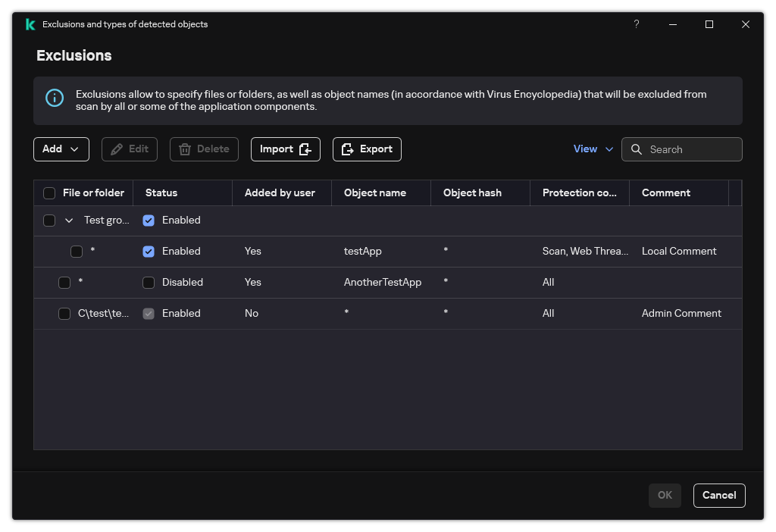776x532 pixels.
Task: Click the Import button
Action: pos(285,149)
